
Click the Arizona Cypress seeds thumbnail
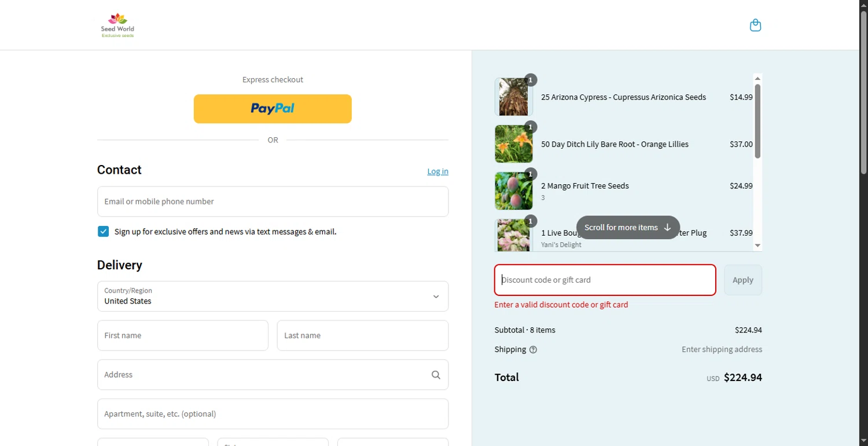[x=513, y=97]
